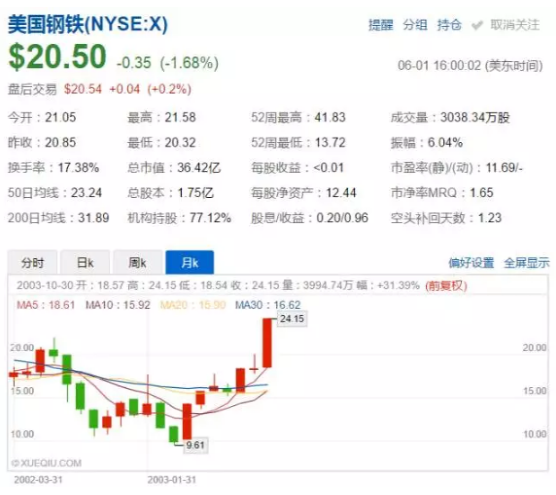556x495 pixels.
Task: Switch to the 日k daily chart tab
Action: [85, 262]
